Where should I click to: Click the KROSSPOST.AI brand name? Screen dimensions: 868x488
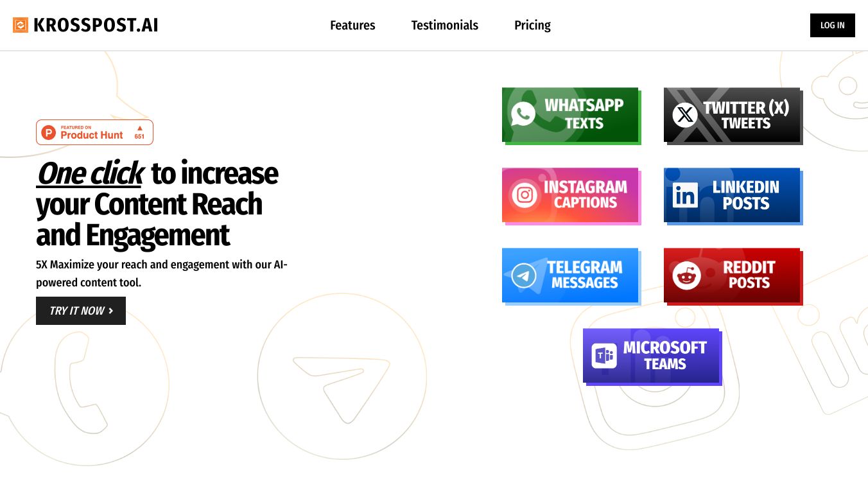coord(96,25)
